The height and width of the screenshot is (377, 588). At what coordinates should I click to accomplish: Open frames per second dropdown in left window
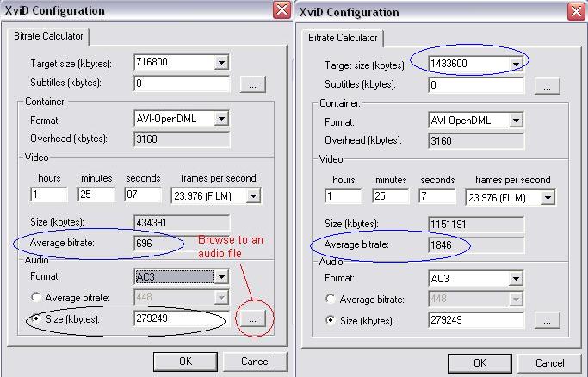coord(253,196)
